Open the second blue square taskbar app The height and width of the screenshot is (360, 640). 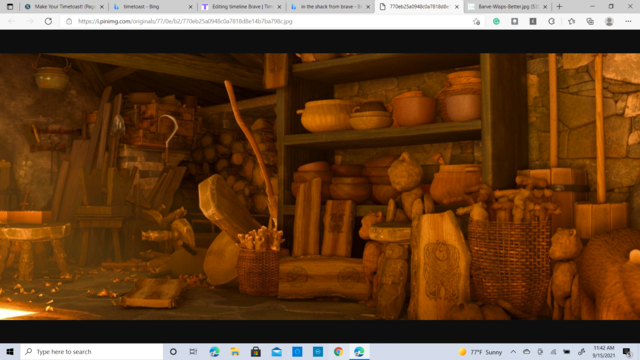(x=318, y=351)
